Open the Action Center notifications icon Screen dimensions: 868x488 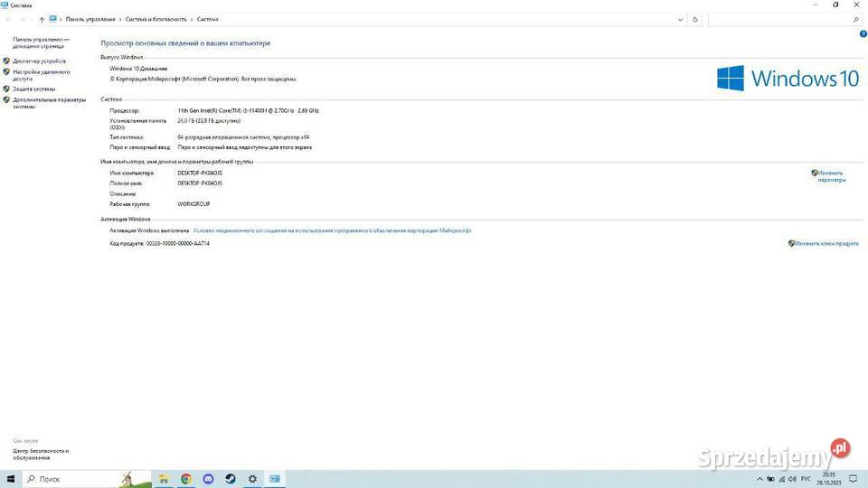(853, 479)
